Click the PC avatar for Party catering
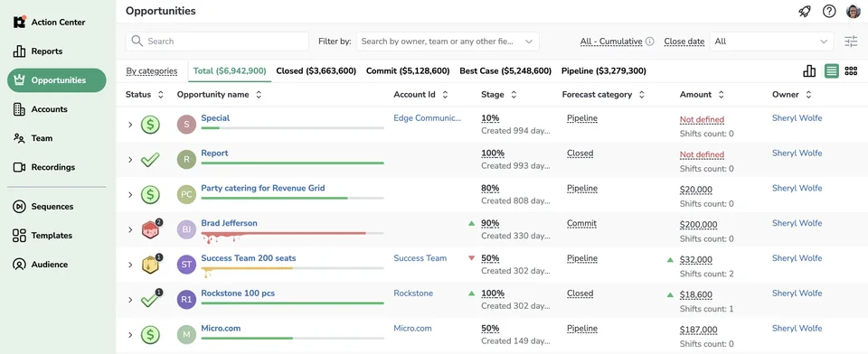The width and height of the screenshot is (868, 354). [x=186, y=195]
